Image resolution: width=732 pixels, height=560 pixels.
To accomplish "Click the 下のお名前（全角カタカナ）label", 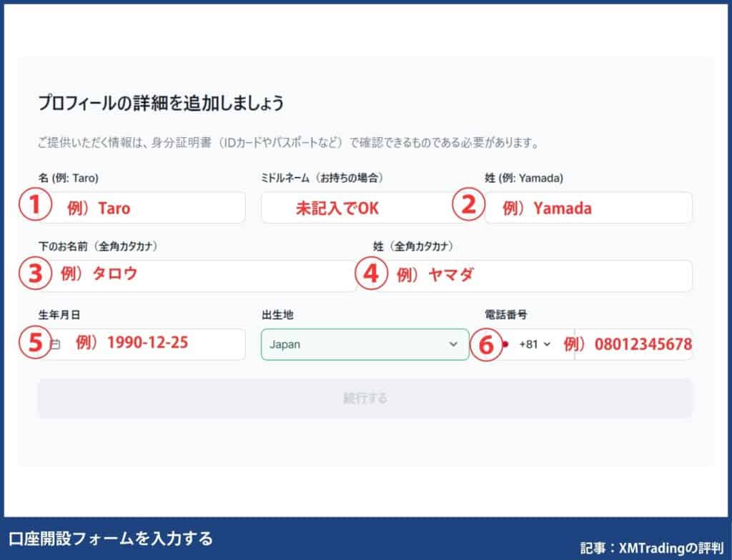I will point(98,246).
